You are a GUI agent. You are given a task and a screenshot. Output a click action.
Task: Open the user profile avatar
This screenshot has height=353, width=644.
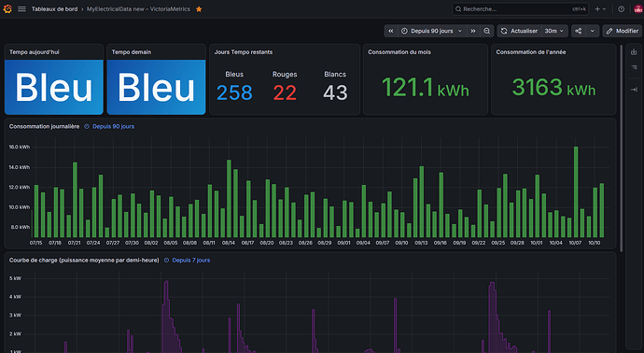[x=637, y=9]
